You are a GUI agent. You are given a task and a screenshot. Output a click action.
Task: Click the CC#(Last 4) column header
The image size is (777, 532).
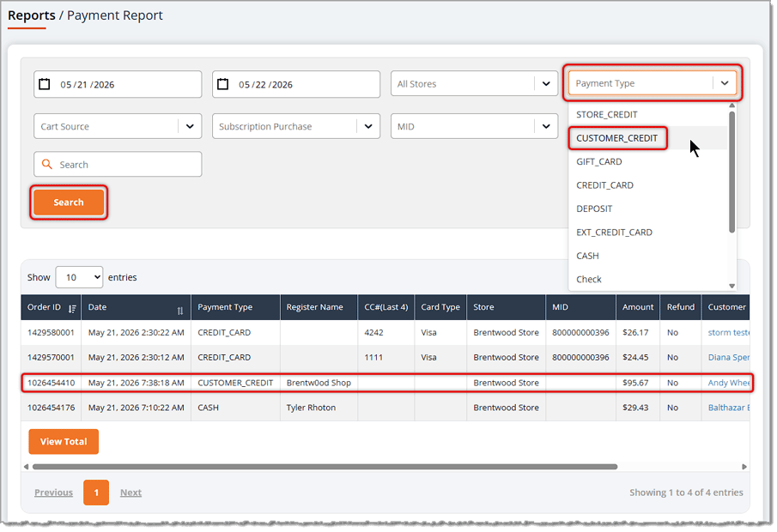pyautogui.click(x=386, y=307)
